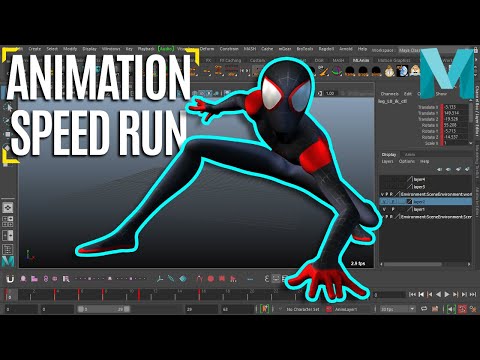Open the Edit menu in Channel Box
Image resolution: width=480 pixels, height=360 pixels.
(408, 94)
